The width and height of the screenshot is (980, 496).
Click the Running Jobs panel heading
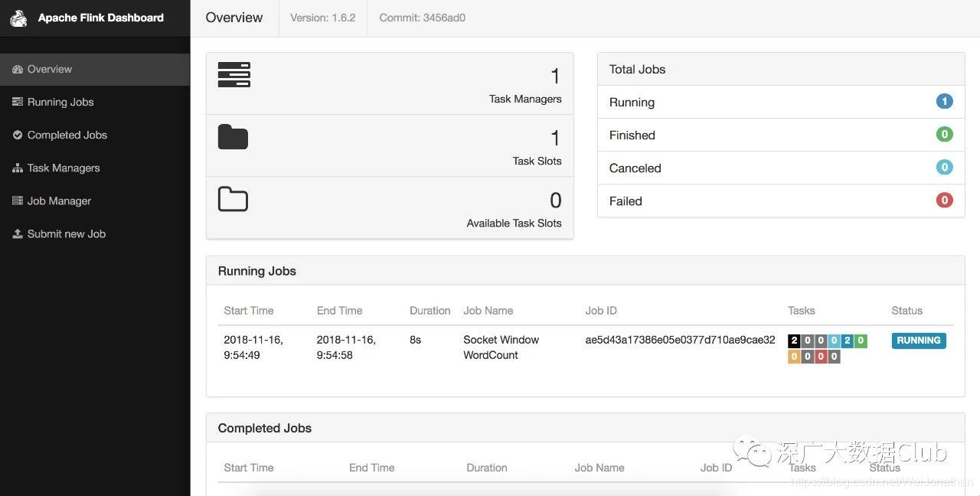pos(256,271)
